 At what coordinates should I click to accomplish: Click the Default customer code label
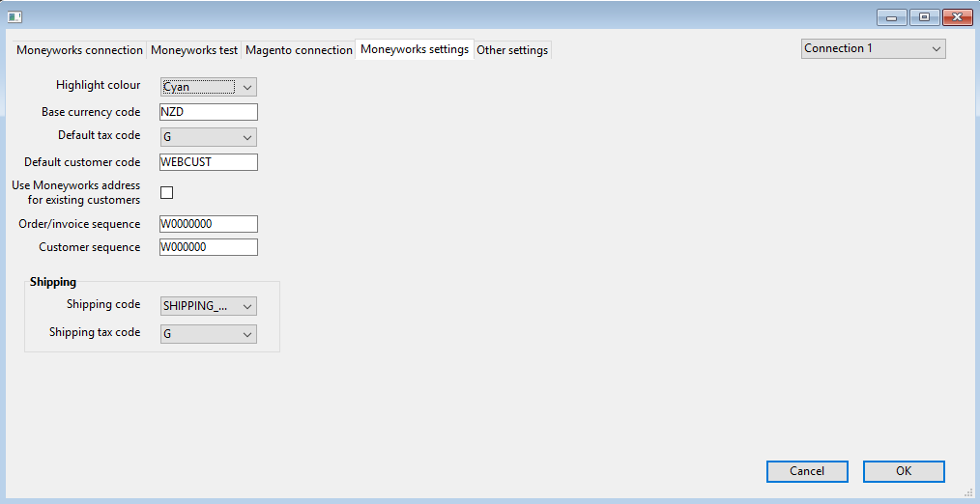(x=82, y=162)
